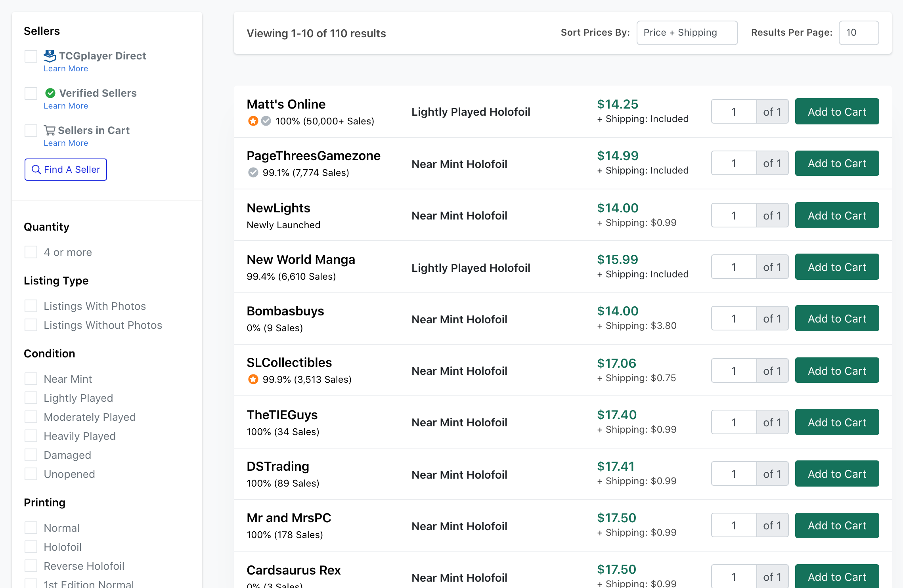The image size is (903, 588).
Task: Click quantity field for TheTIEGuys
Action: click(x=734, y=422)
